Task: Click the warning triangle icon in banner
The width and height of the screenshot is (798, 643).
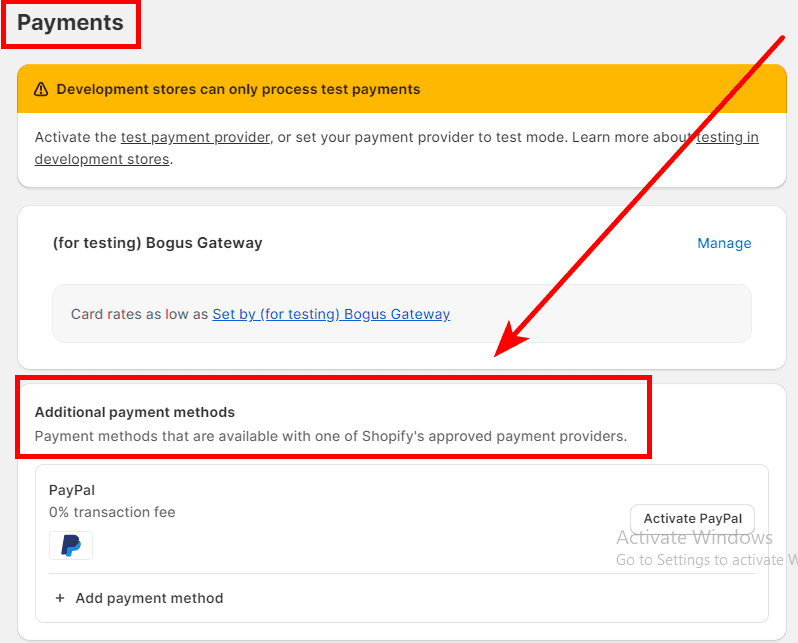Action: click(41, 89)
